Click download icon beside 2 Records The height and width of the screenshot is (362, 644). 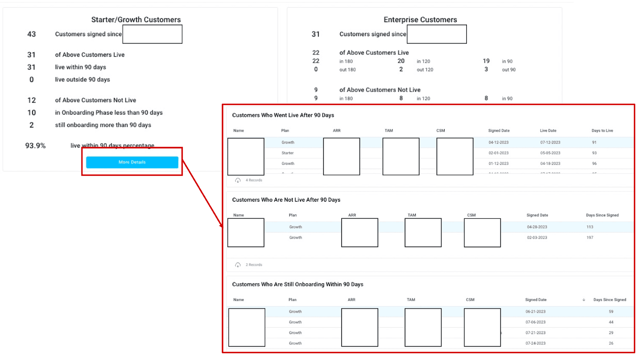click(238, 265)
